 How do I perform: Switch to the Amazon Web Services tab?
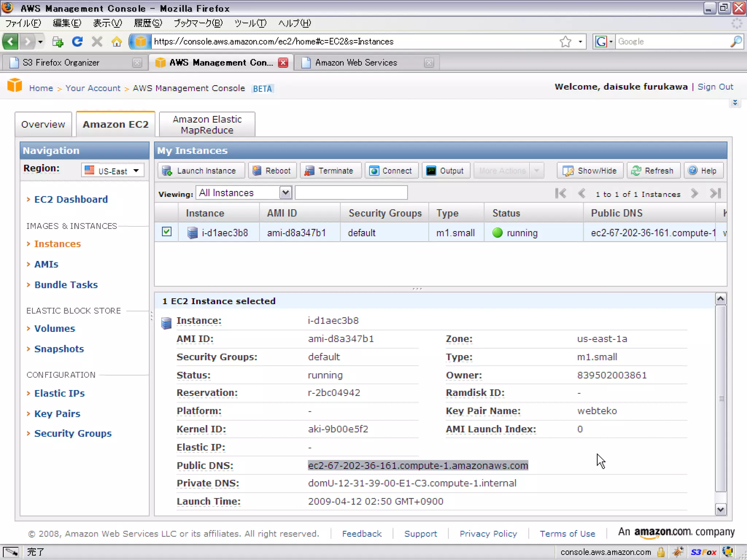click(367, 63)
